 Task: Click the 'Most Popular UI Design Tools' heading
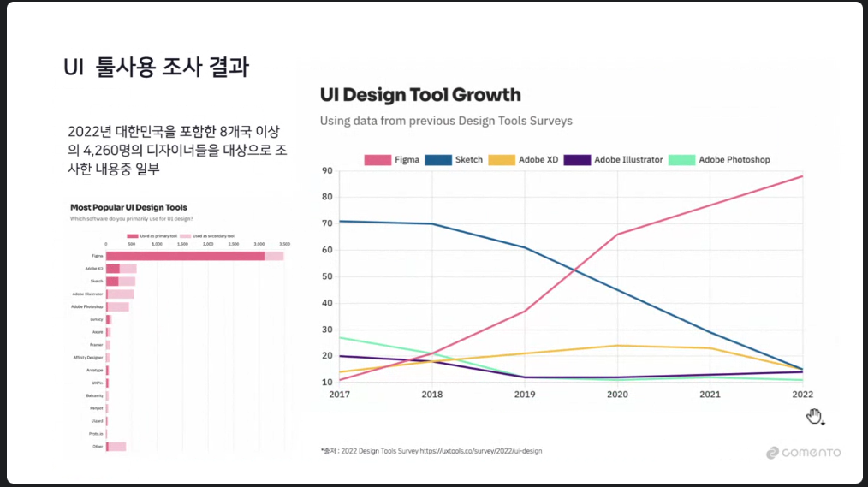(128, 207)
